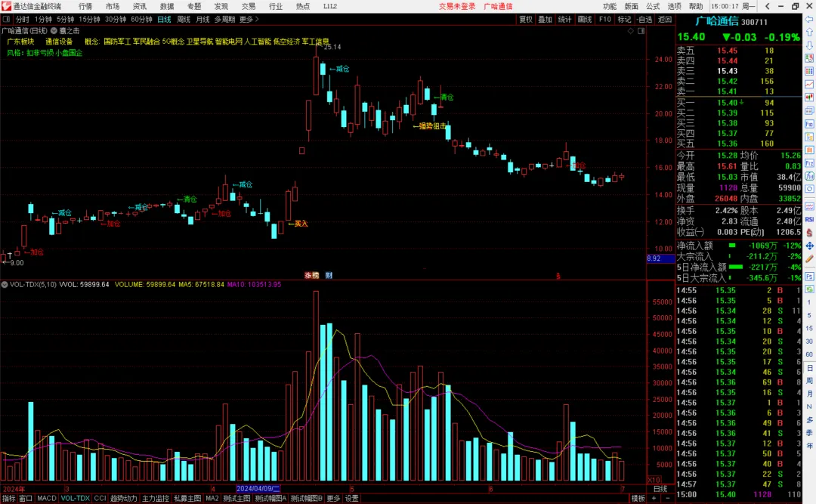Select 季 period in the right sidebar
This screenshot has width=816, height=504.
click(809, 433)
